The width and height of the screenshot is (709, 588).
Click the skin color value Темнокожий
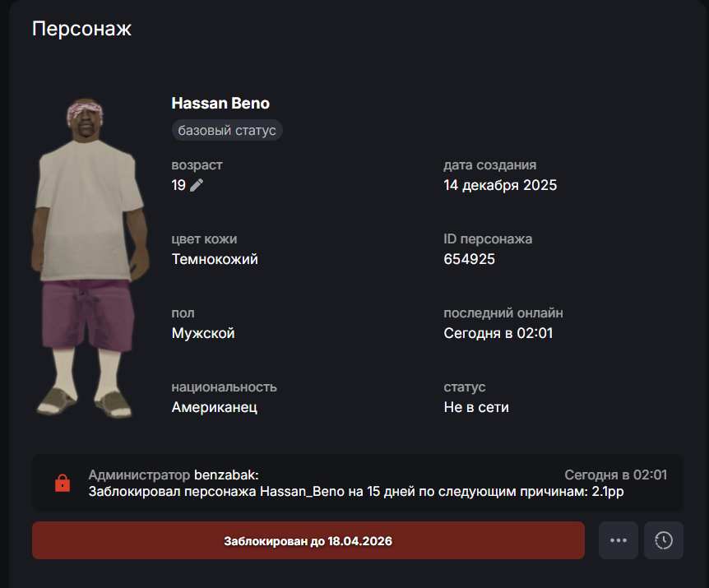point(215,259)
